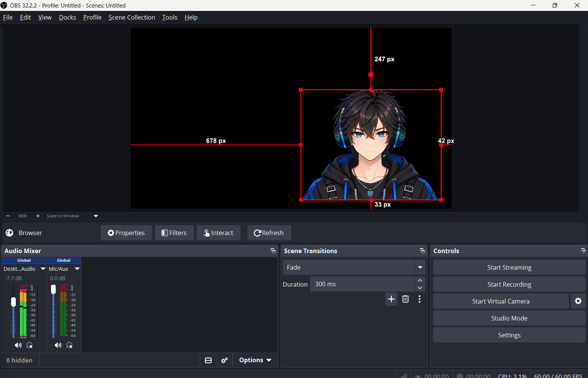Open virtual camera settings gear
588x378 pixels.
578,301
